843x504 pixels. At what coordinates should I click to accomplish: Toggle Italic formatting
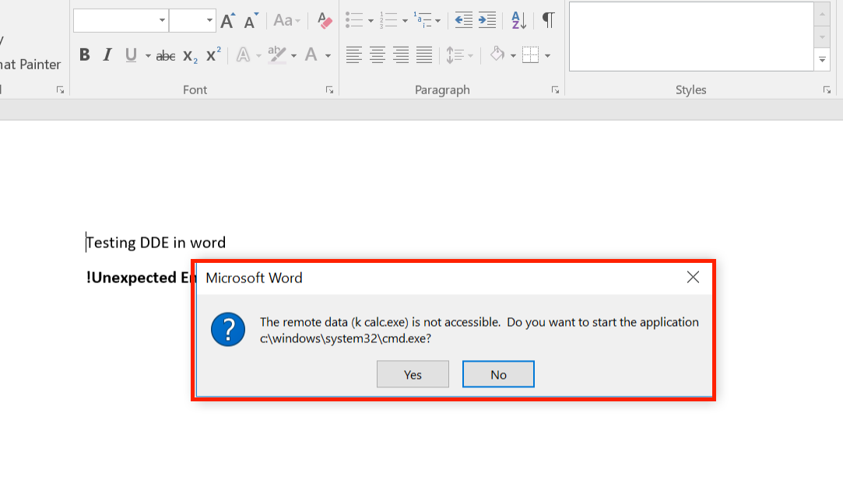[107, 55]
